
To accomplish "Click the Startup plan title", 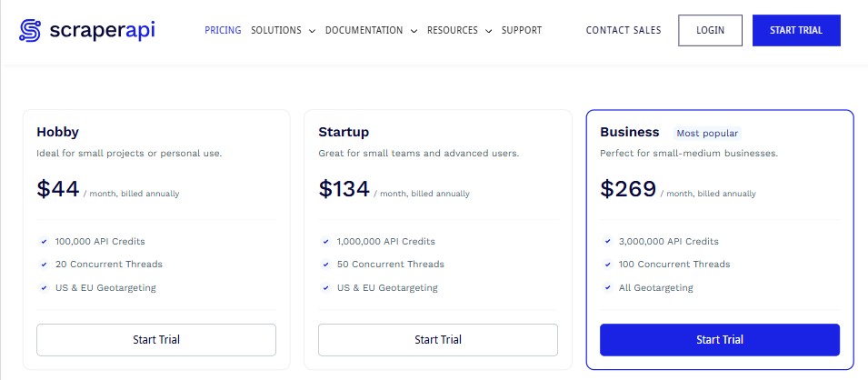I will pos(344,133).
